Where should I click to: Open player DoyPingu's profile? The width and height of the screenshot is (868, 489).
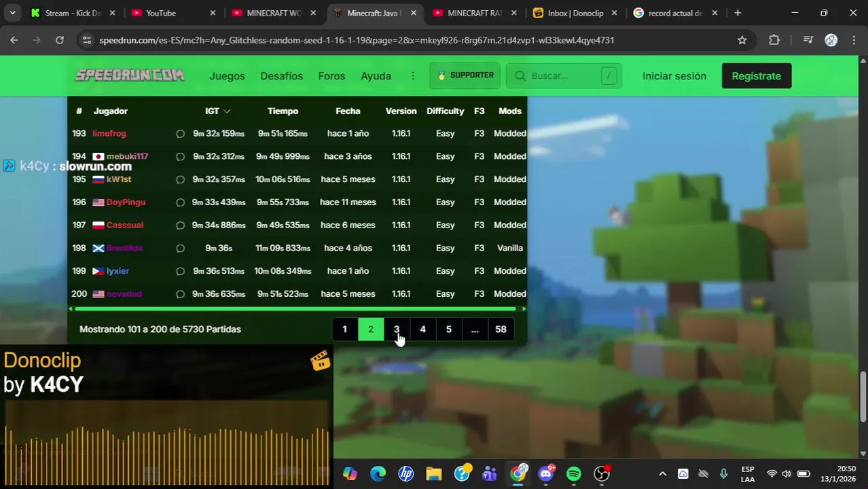[126, 202]
